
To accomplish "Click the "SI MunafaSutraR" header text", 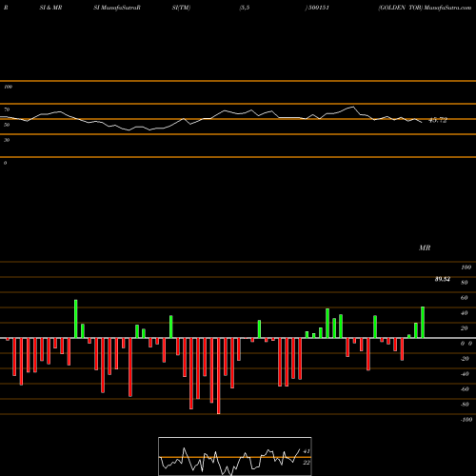I will coord(117,8).
